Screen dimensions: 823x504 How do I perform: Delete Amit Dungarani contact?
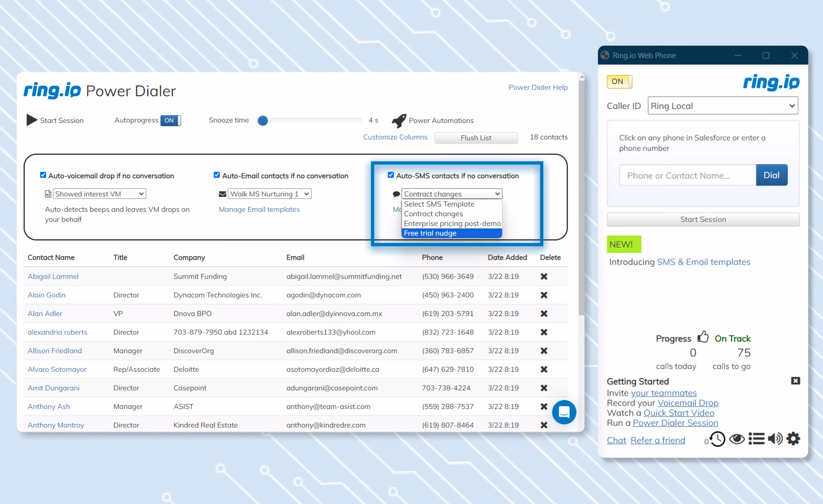coord(544,388)
